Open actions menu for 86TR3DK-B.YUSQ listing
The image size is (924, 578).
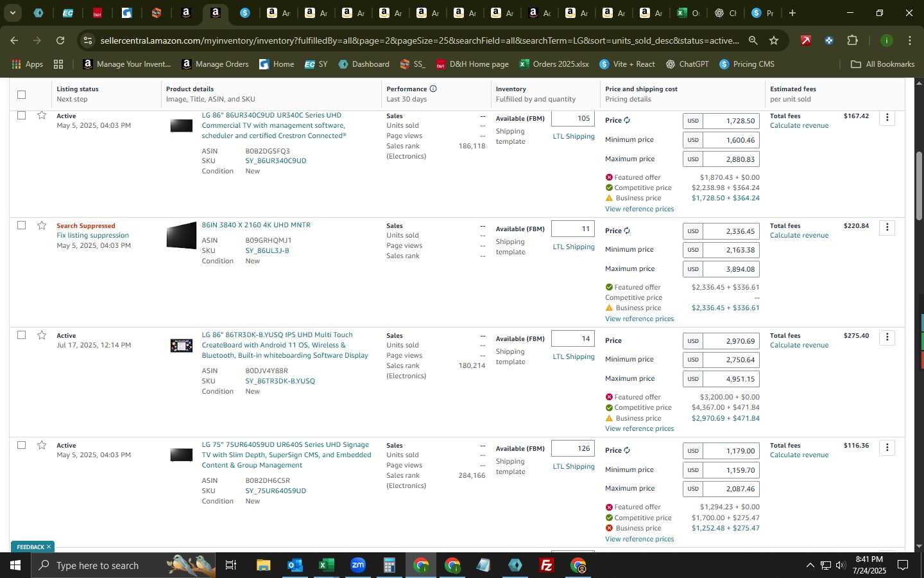pyautogui.click(x=887, y=337)
